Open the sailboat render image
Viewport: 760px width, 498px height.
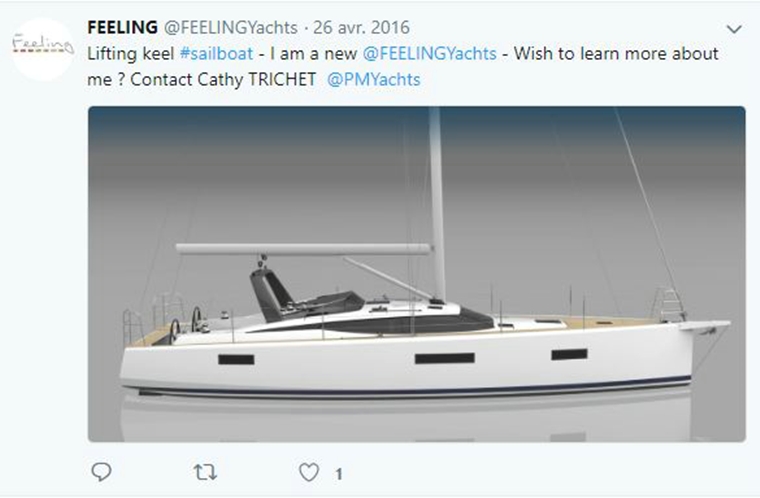417,274
